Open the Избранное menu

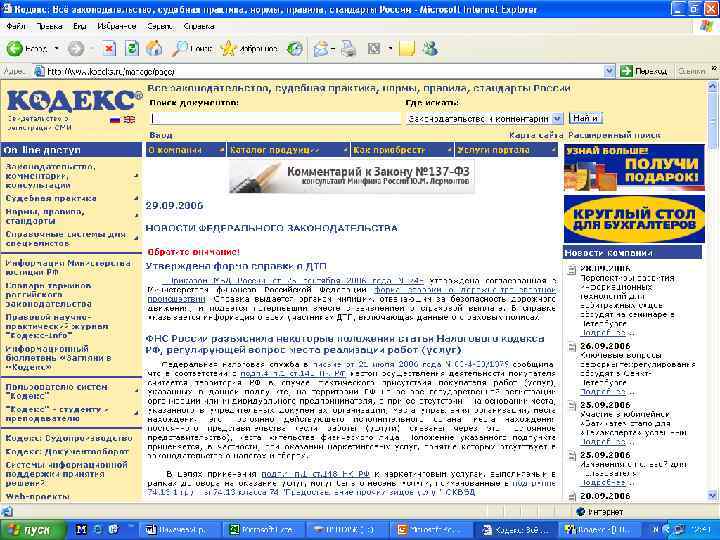(x=117, y=26)
